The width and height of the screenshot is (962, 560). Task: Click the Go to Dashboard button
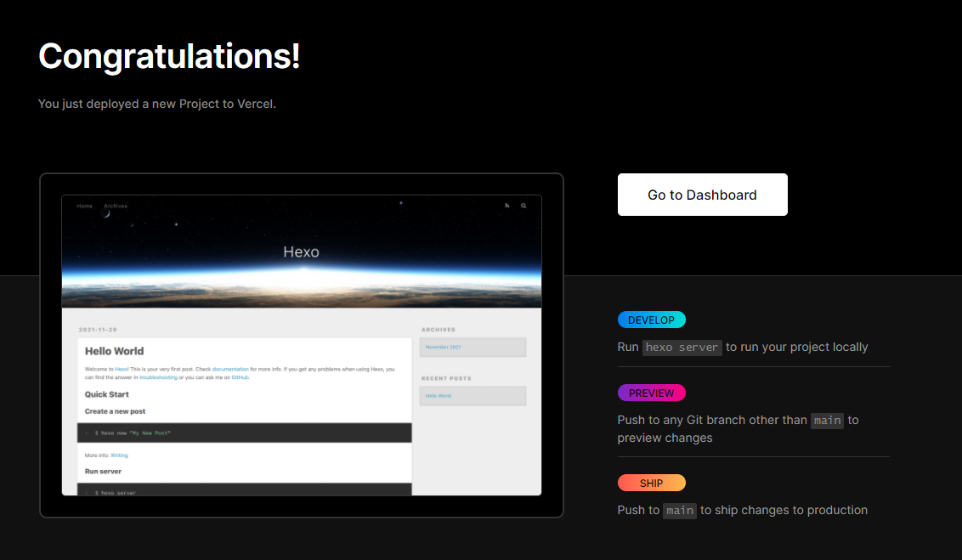click(x=703, y=195)
